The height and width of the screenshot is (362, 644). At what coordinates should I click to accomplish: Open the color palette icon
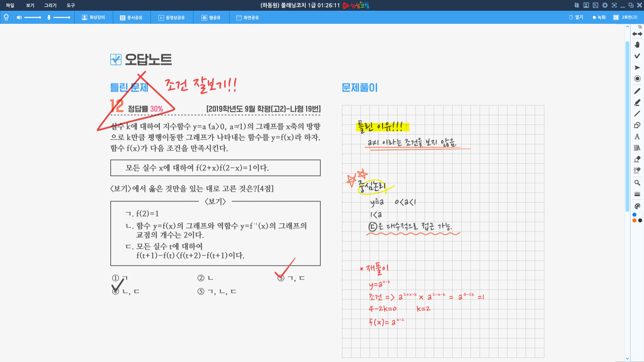click(637, 206)
